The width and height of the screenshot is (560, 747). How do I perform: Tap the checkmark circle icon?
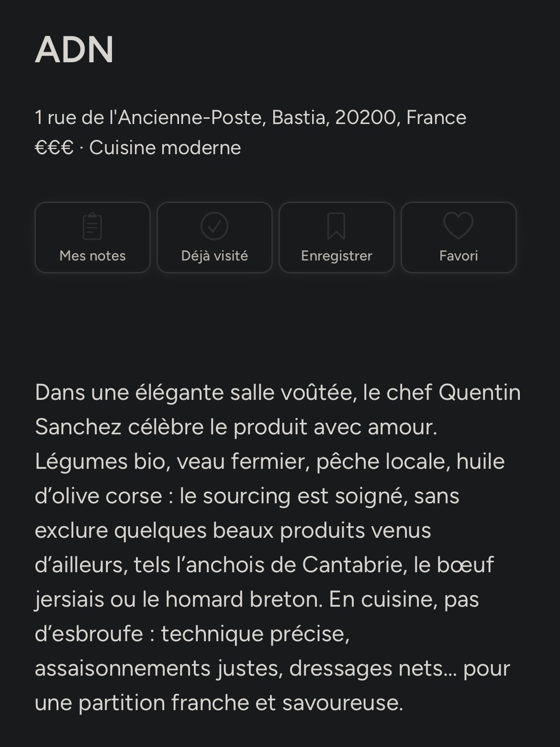coord(214,226)
